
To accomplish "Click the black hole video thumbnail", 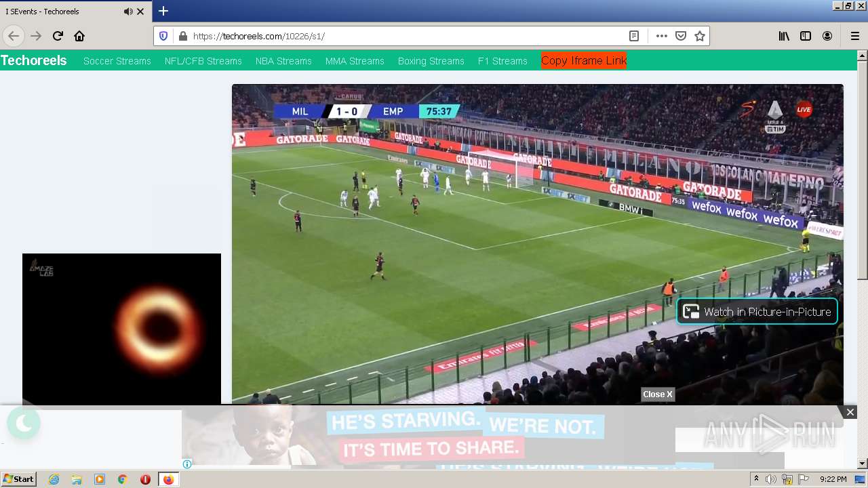I will (x=121, y=329).
